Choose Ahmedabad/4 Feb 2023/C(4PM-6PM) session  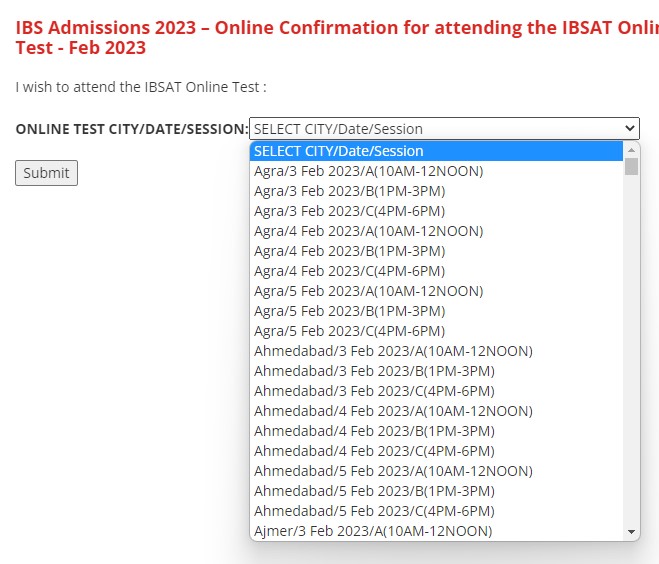374,451
